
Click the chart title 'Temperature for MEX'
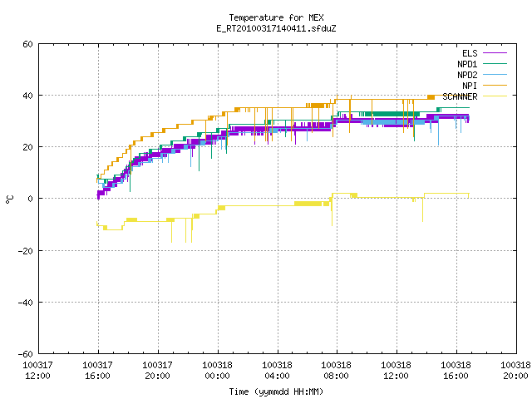click(x=276, y=17)
